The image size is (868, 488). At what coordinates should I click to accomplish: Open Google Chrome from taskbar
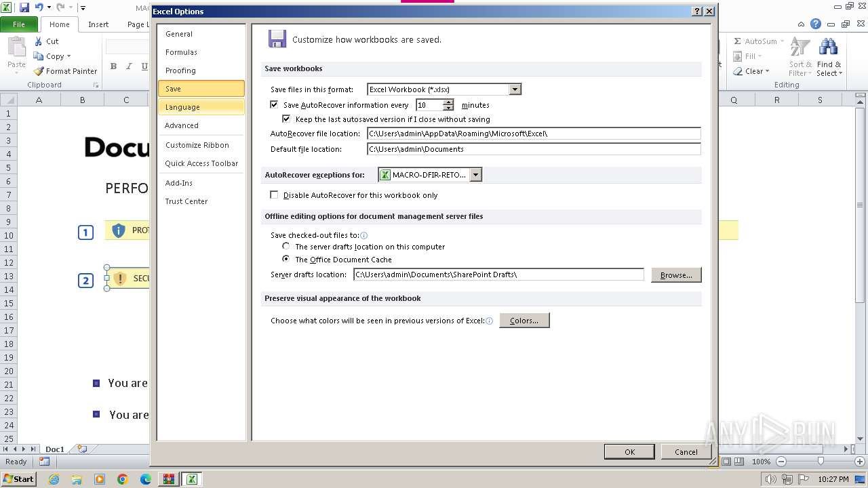coord(123,479)
